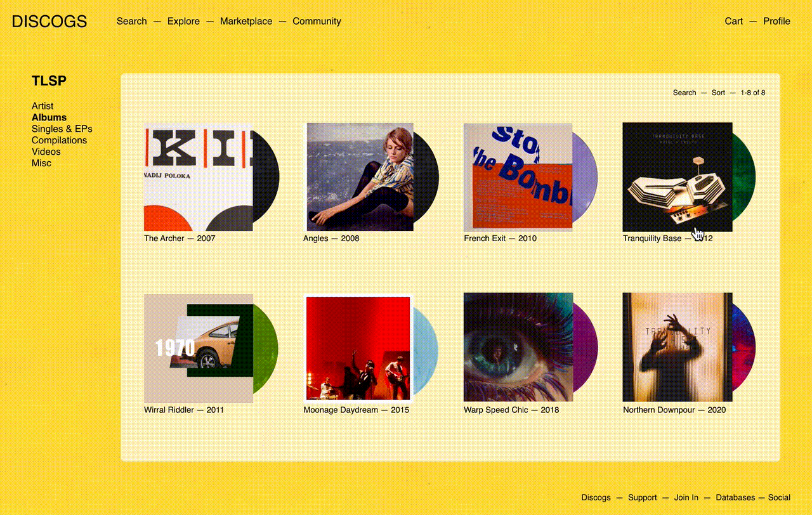Viewport: 812px width, 515px height.
Task: Click the DISCOGS logo
Action: (x=49, y=22)
